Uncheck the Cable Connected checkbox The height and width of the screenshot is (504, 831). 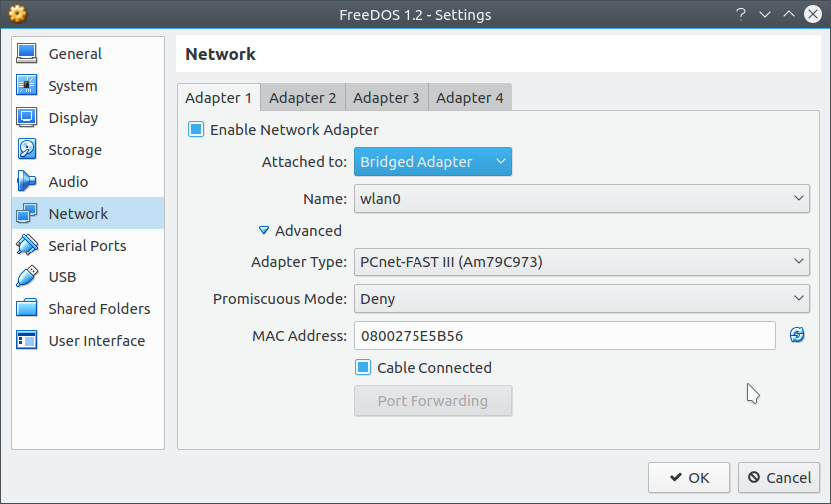363,367
